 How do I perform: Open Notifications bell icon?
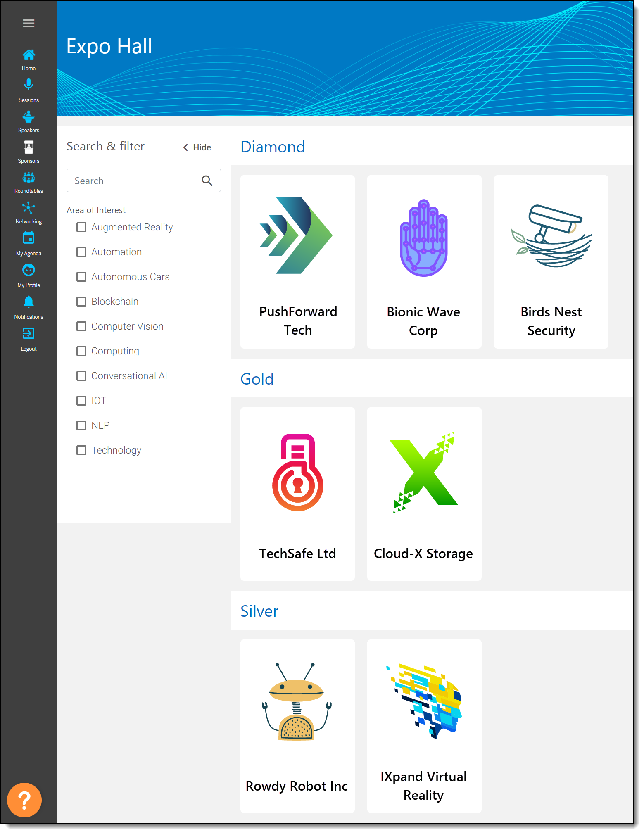pos(29,302)
